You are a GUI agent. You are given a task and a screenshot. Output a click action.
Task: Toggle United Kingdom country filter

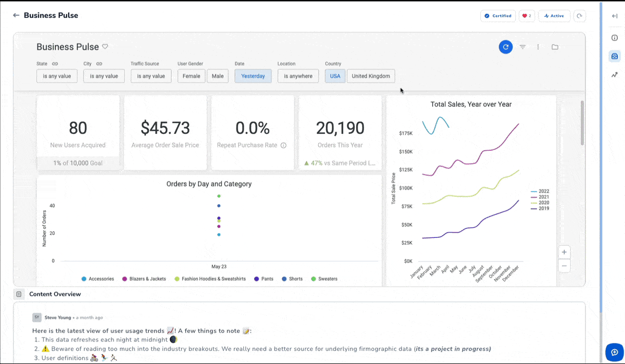point(371,76)
